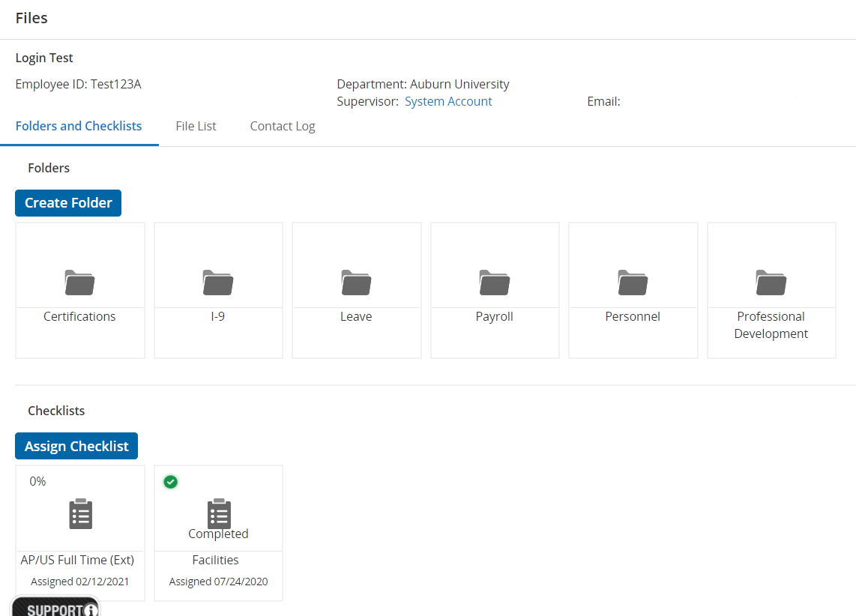Switch to the File List tab
Viewport: 856px width, 616px height.
click(196, 126)
